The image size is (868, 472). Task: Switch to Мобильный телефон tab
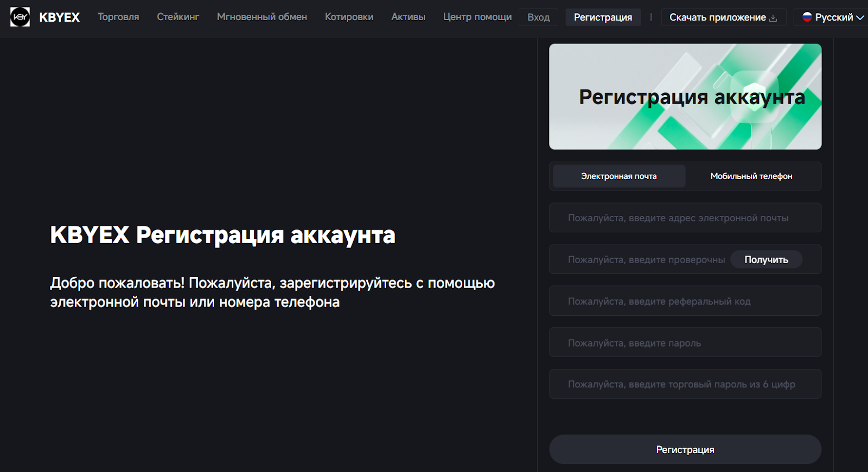pyautogui.click(x=751, y=176)
